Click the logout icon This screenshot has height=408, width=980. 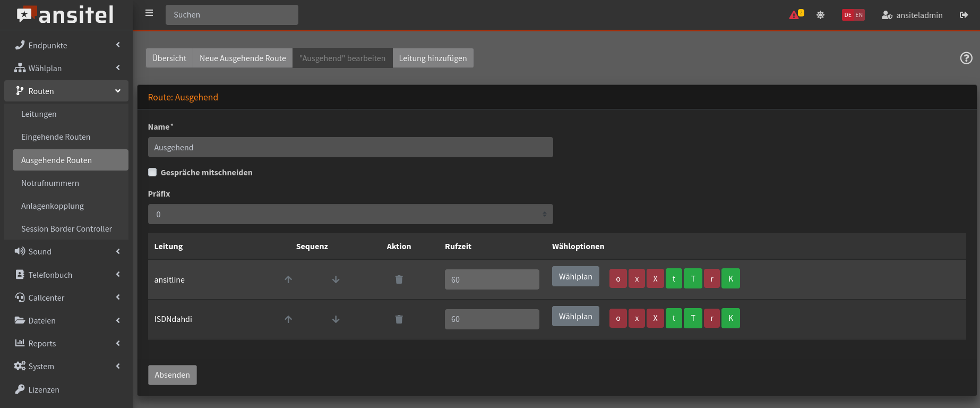[964, 15]
